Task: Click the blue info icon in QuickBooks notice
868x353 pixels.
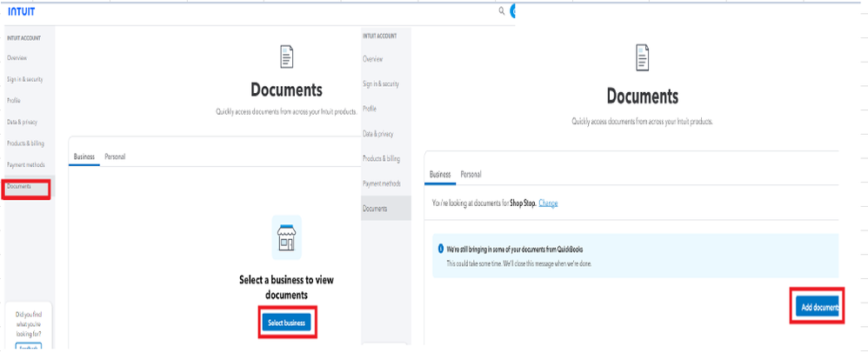Action: tap(441, 249)
